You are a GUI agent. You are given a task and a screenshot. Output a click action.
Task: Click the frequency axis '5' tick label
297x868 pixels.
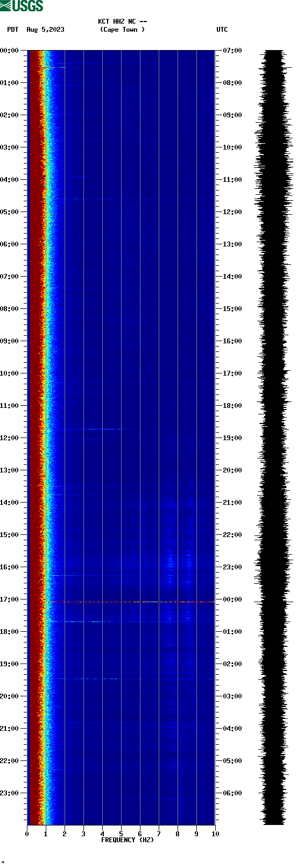pyautogui.click(x=121, y=834)
